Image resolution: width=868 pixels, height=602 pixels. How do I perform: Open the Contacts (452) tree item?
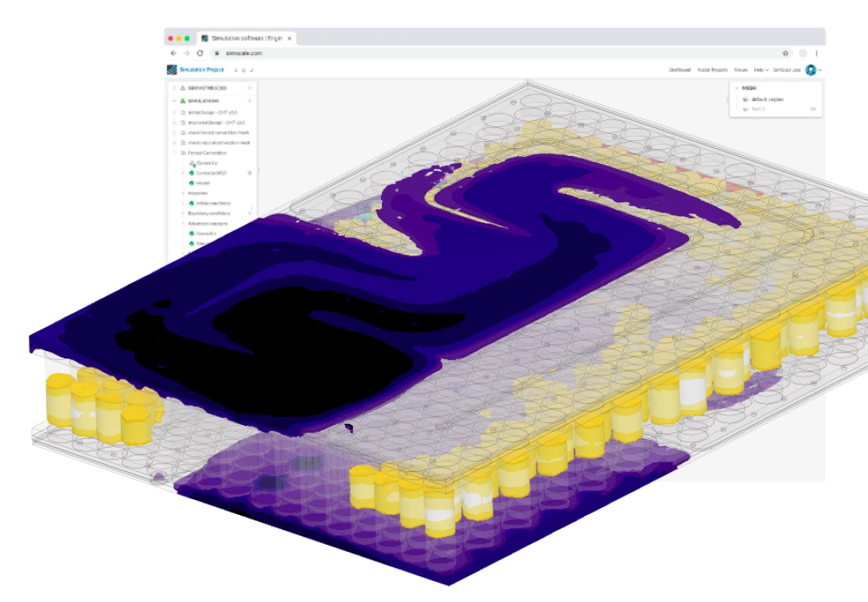pos(211,172)
